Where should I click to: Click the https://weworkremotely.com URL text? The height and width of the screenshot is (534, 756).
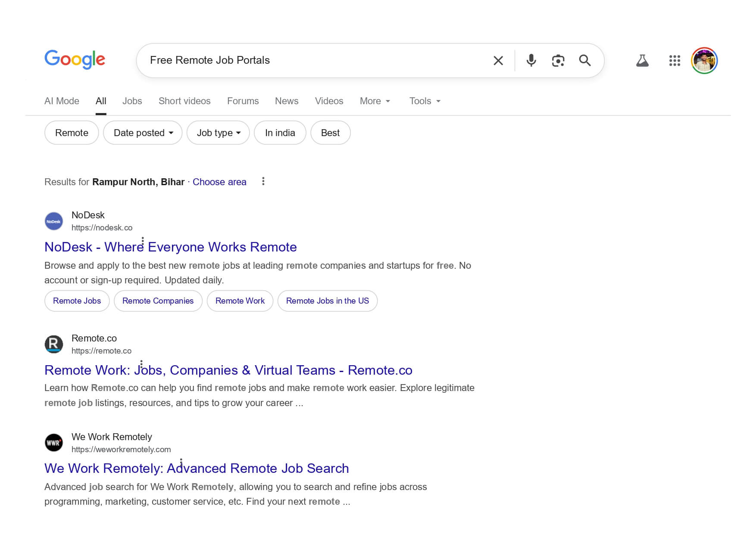[x=121, y=450]
